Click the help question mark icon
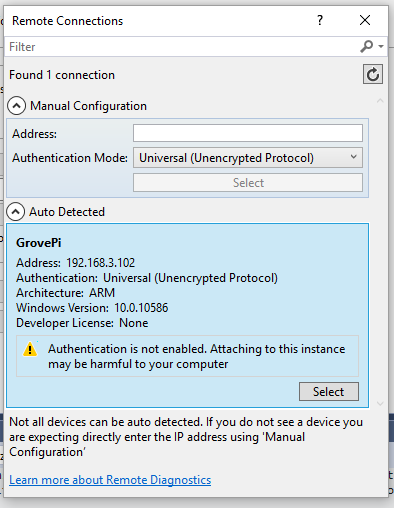This screenshot has height=508, width=394. 320,20
